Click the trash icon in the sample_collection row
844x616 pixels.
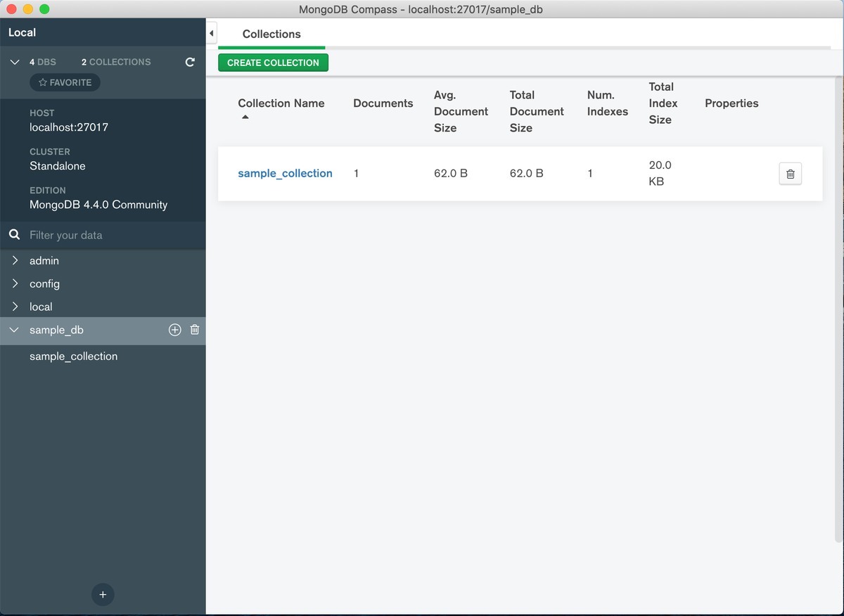(791, 174)
